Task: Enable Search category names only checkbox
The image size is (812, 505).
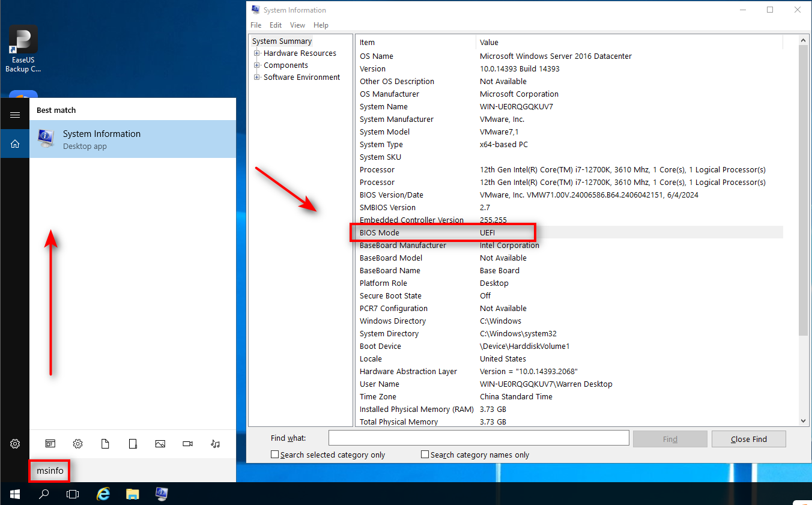Action: pos(425,455)
